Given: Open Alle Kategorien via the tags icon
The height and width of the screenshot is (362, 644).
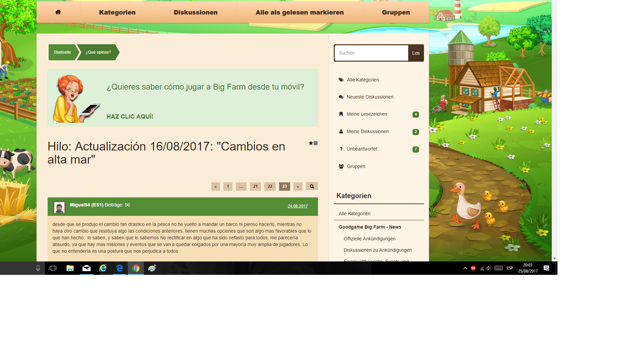Looking at the screenshot, I should pyautogui.click(x=341, y=80).
